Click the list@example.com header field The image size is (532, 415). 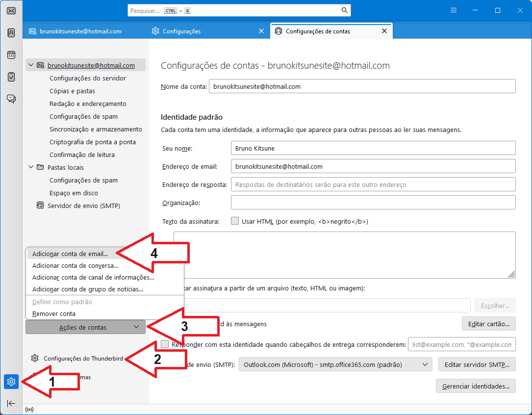point(462,344)
